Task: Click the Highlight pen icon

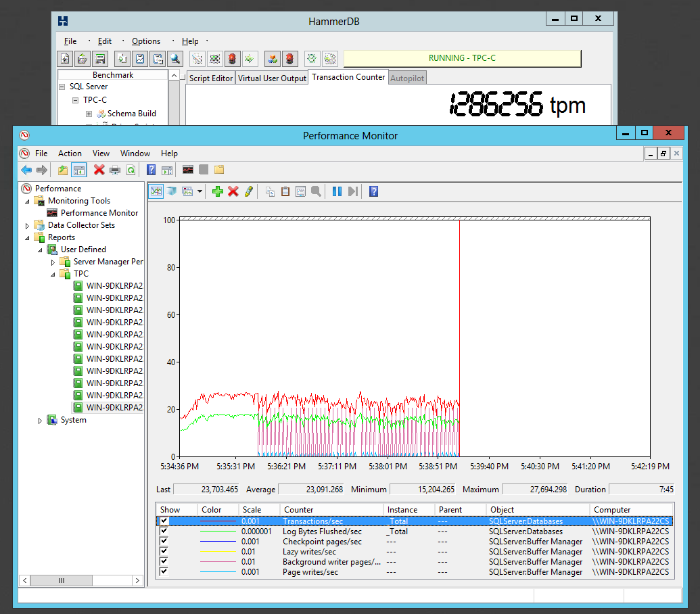Action: (249, 191)
